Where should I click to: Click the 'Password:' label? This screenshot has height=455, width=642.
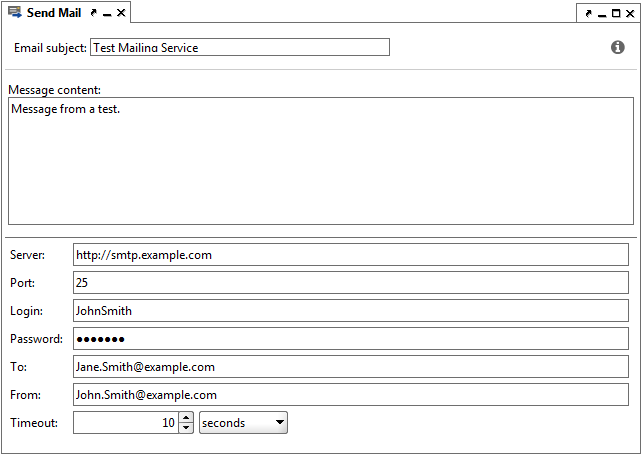[36, 339]
